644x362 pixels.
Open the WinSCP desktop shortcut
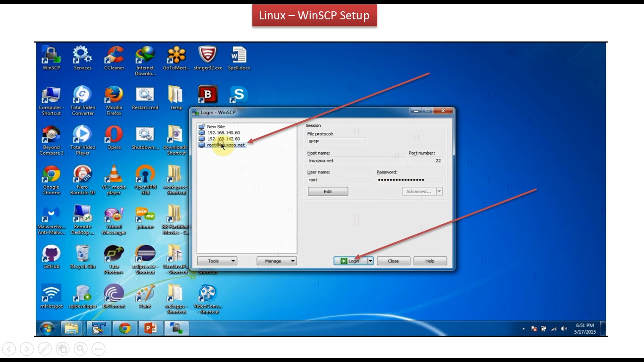point(51,58)
